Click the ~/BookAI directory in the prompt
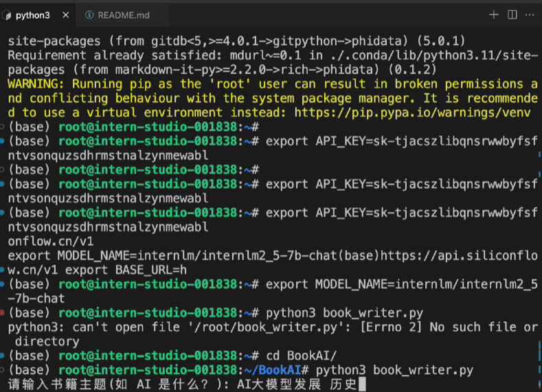The image size is (542, 392). [273, 370]
